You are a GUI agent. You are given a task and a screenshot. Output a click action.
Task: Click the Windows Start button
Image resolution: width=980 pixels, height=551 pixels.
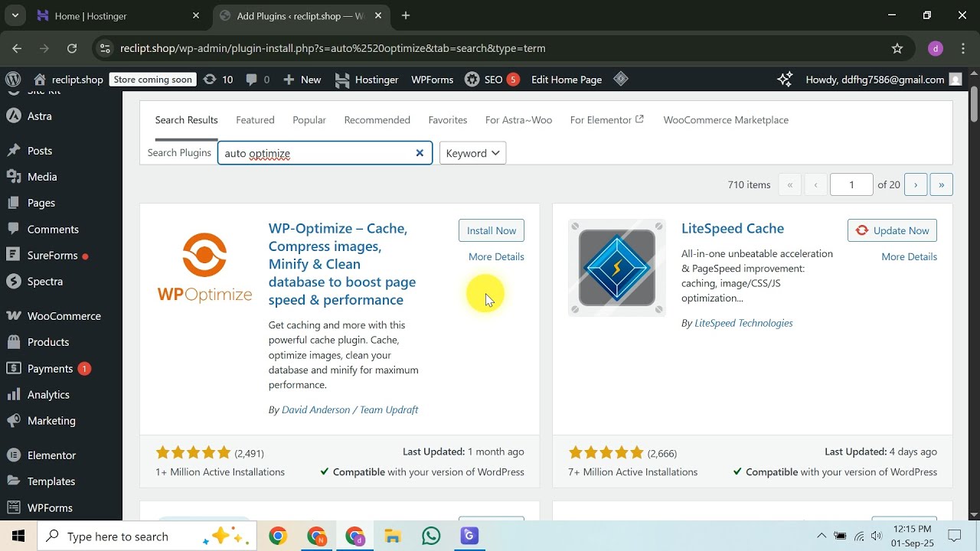(18, 536)
